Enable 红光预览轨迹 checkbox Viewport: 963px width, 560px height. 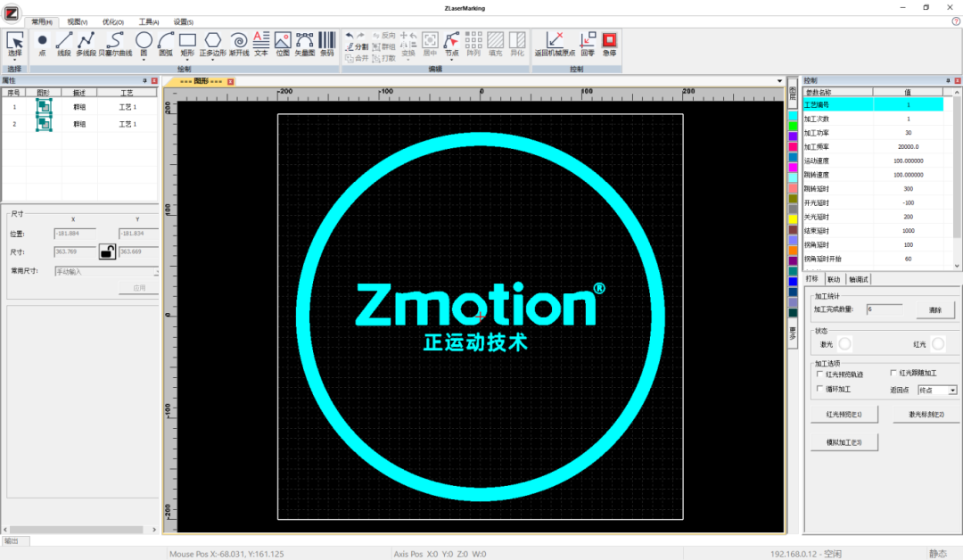[820, 374]
